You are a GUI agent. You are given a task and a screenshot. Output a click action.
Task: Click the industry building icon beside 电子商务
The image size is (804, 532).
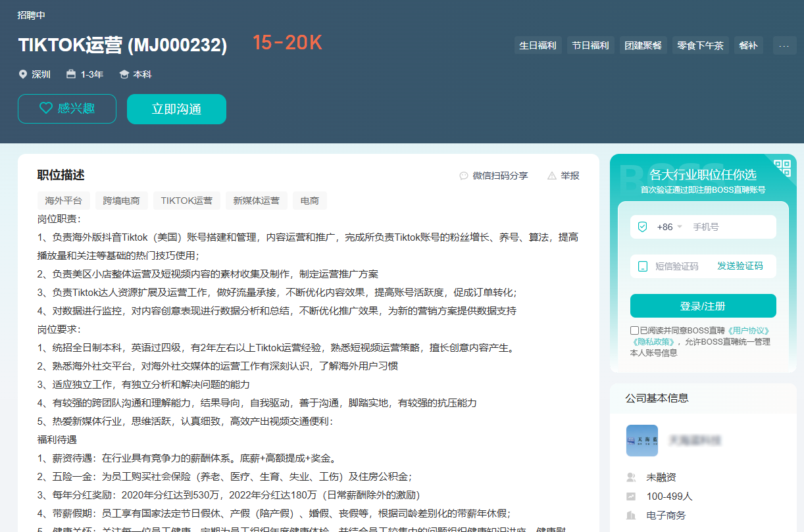632,516
